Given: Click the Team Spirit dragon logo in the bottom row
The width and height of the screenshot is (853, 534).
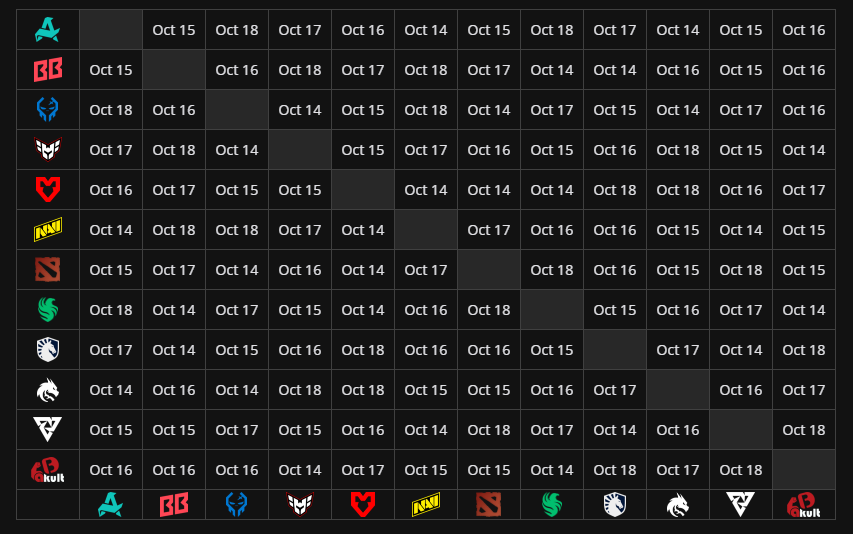Looking at the screenshot, I should pos(678,505).
